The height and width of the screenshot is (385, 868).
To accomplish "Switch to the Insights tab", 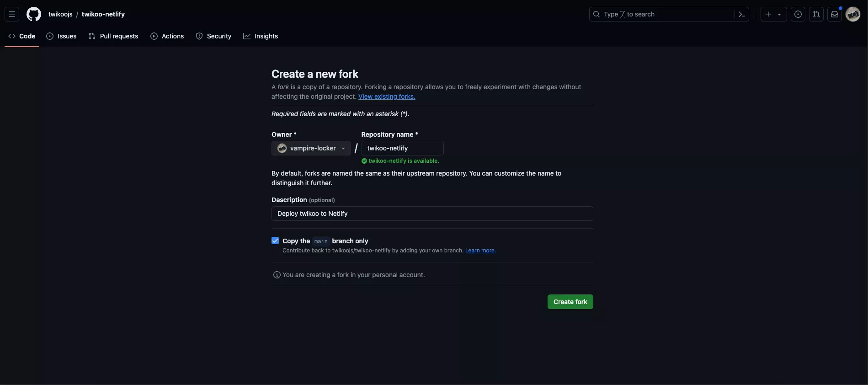I will [x=261, y=36].
